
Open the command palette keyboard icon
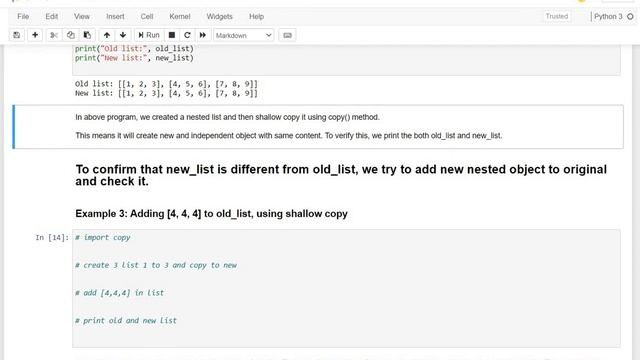point(287,35)
